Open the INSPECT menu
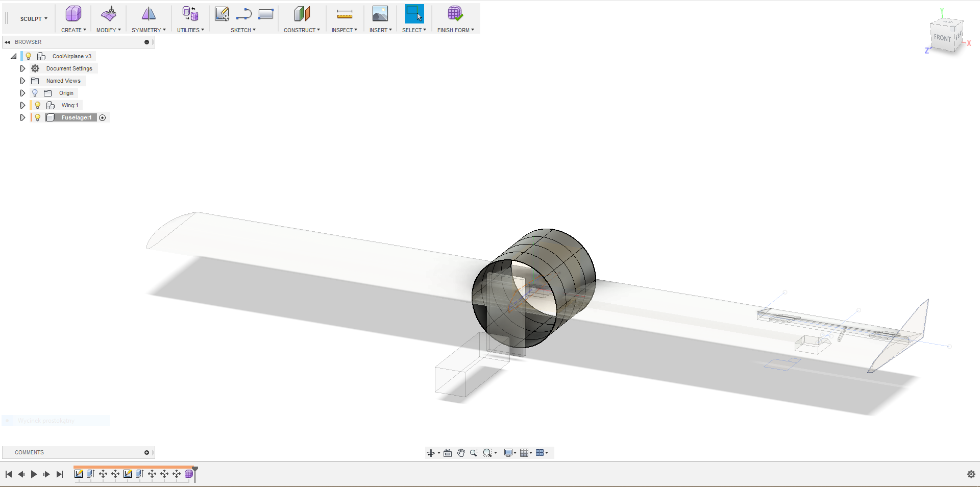The height and width of the screenshot is (487, 980). point(345,30)
